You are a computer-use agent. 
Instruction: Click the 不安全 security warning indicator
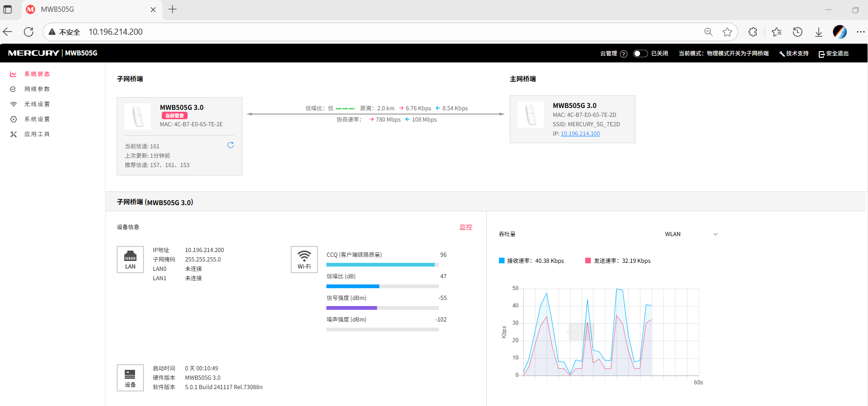(64, 32)
